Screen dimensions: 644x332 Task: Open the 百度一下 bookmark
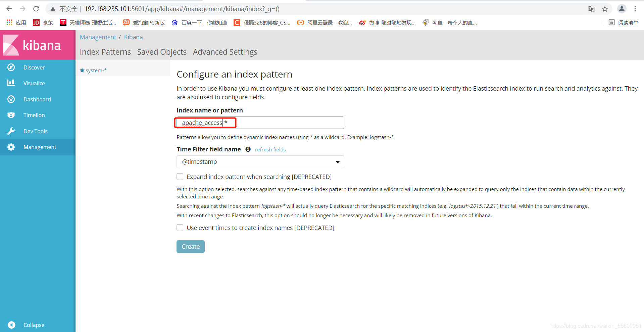[x=199, y=22]
